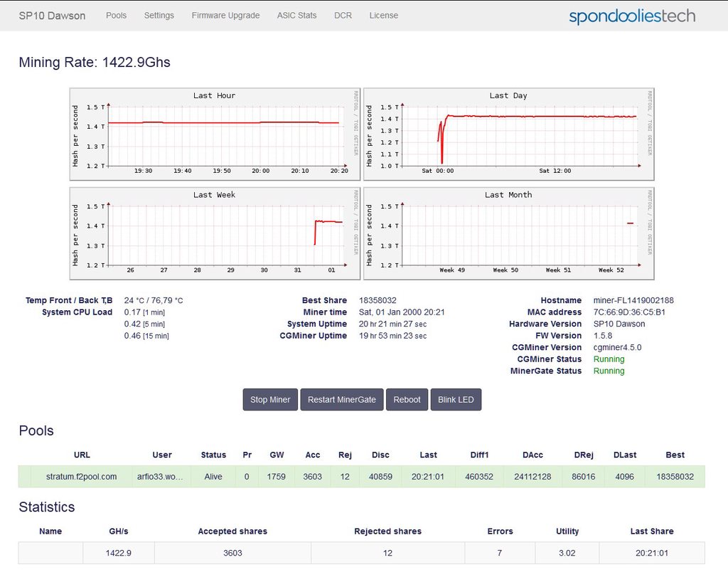Click the 5 min CPU load 0.42
This screenshot has height=587, width=728.
(x=144, y=324)
